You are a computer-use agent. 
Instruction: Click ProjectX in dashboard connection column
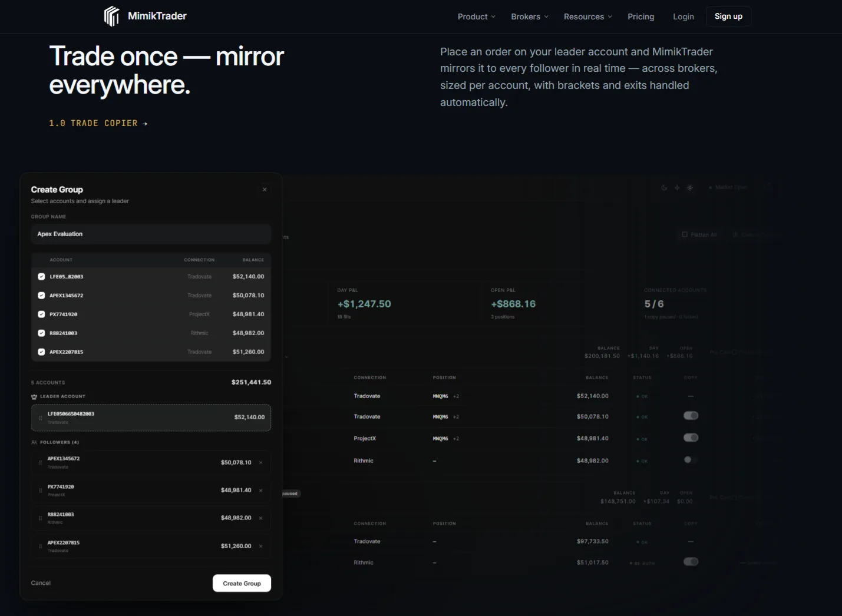[x=365, y=439]
